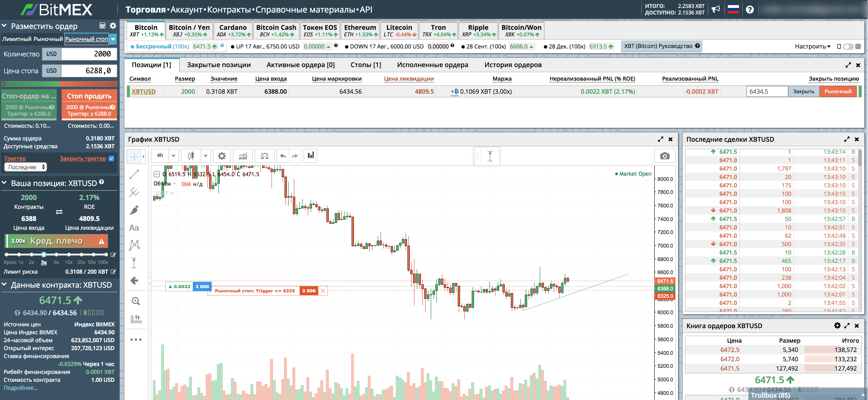Viewport: 868px width, 400px height.
Task: Open the XBTUSD symbol link
Action: [x=144, y=91]
